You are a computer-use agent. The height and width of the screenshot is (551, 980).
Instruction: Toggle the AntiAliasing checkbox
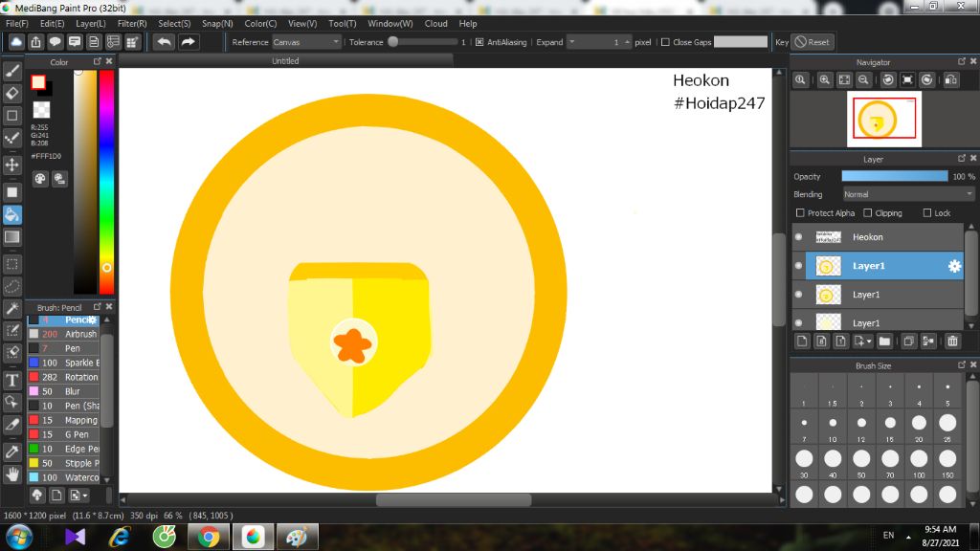click(x=479, y=42)
